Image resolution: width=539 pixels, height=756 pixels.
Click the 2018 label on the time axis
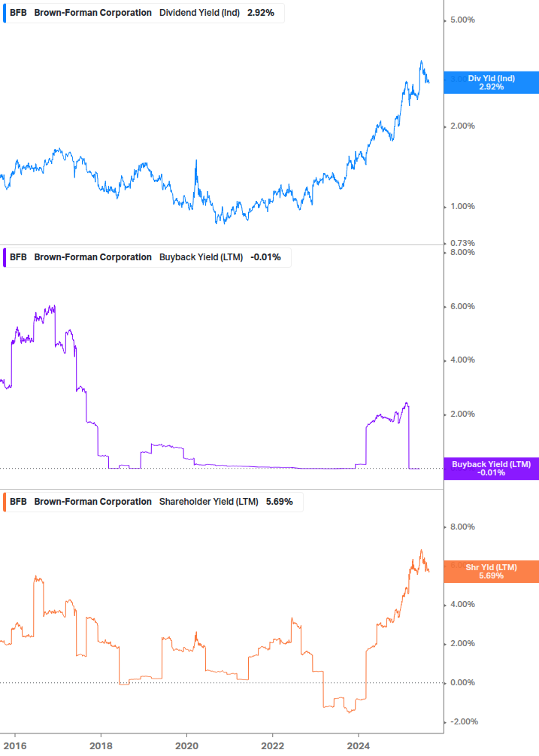pyautogui.click(x=101, y=746)
